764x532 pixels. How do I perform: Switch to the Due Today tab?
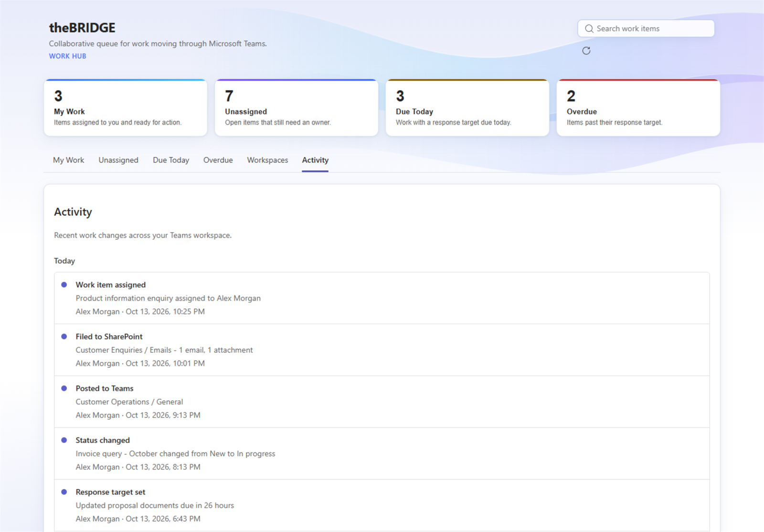point(171,160)
